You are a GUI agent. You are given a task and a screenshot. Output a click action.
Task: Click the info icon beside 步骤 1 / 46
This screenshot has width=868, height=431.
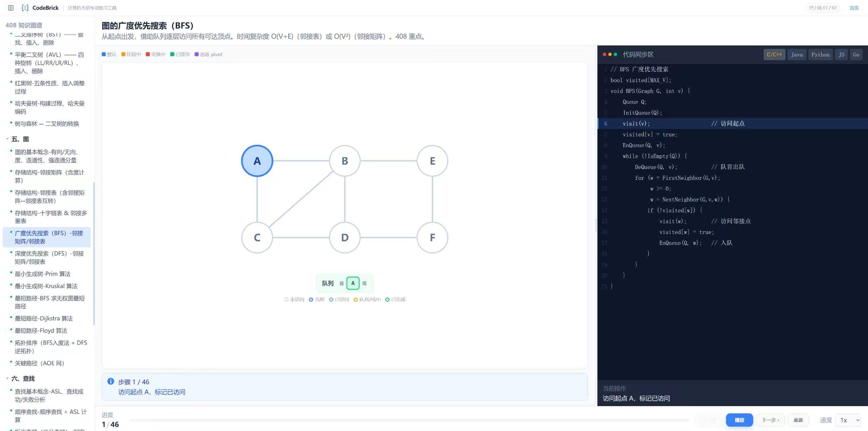point(110,381)
